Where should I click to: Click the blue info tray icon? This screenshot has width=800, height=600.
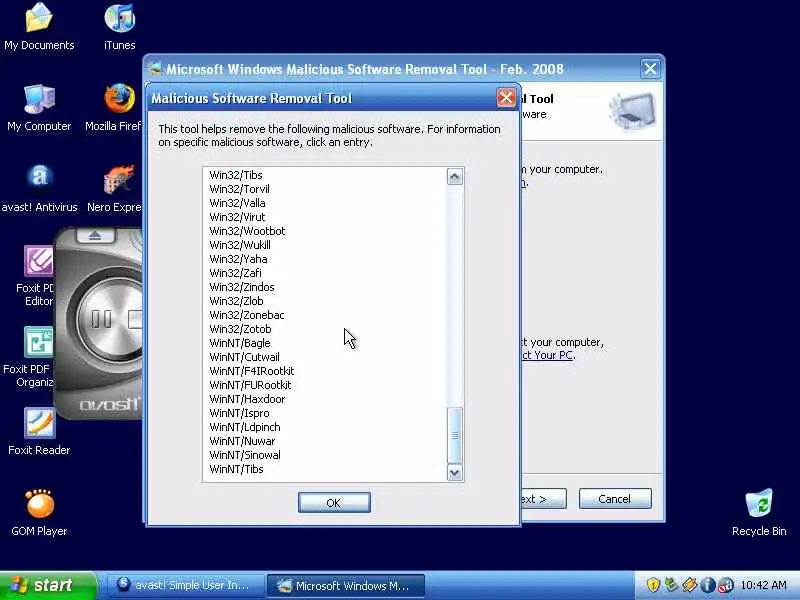click(x=707, y=585)
